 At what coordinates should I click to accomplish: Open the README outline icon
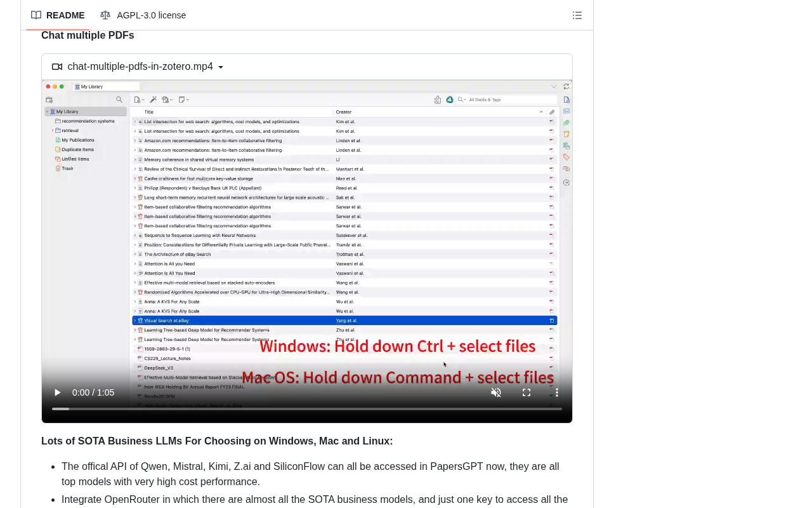tap(577, 15)
